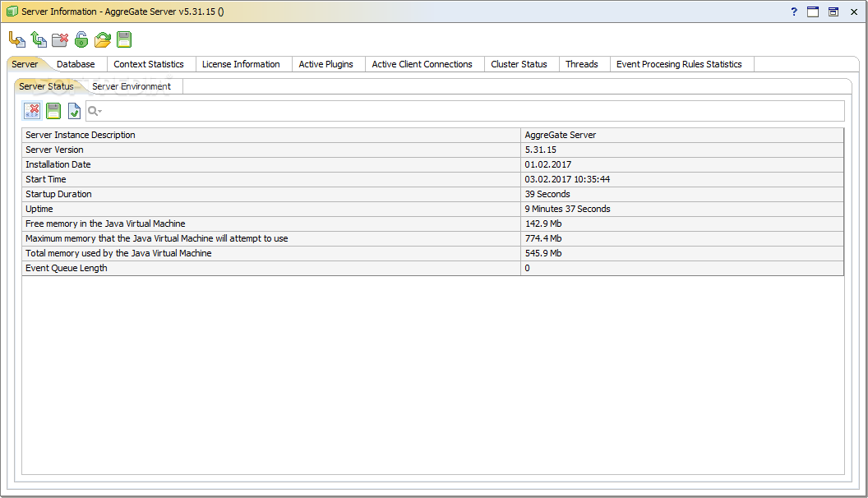Click the green open padlock icon

click(x=81, y=39)
